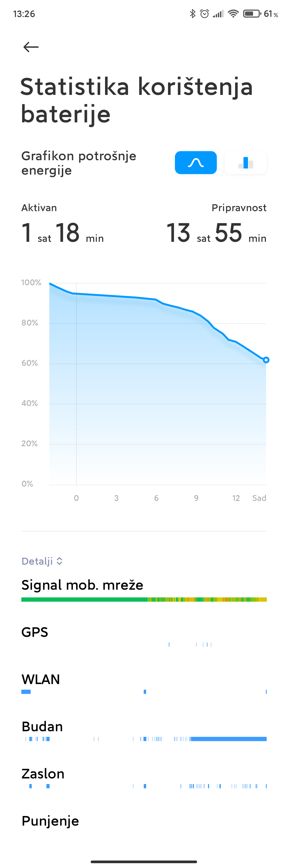The width and height of the screenshot is (288, 868).
Task: Tap the Zaslon screen-on timeline
Action: coord(144,786)
